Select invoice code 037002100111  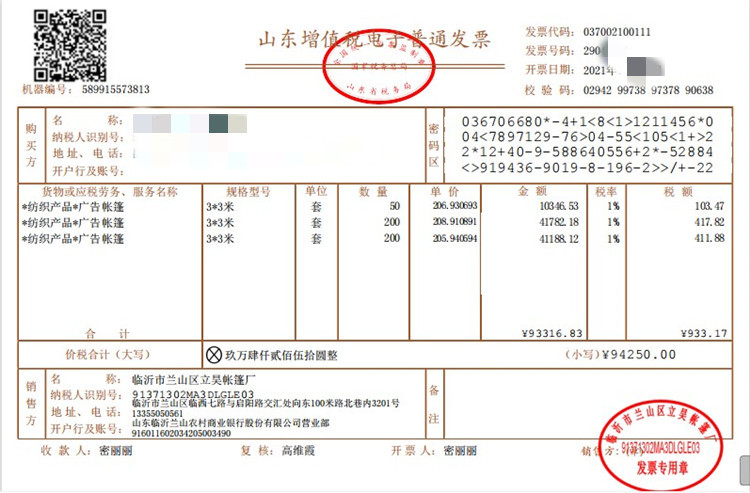(617, 32)
